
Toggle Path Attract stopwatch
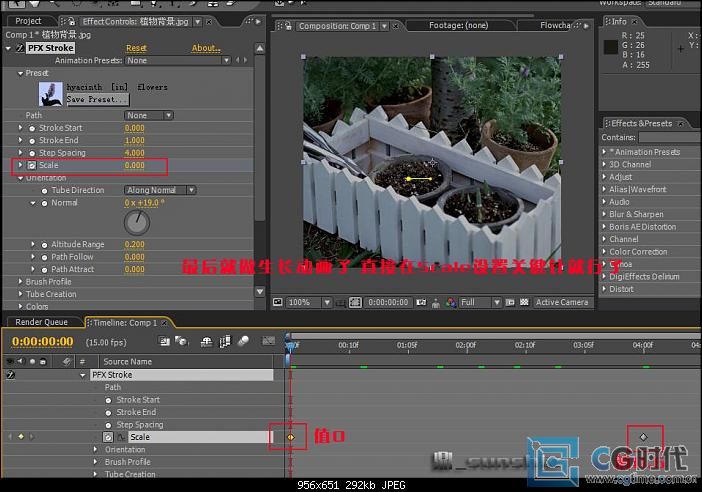(44, 270)
